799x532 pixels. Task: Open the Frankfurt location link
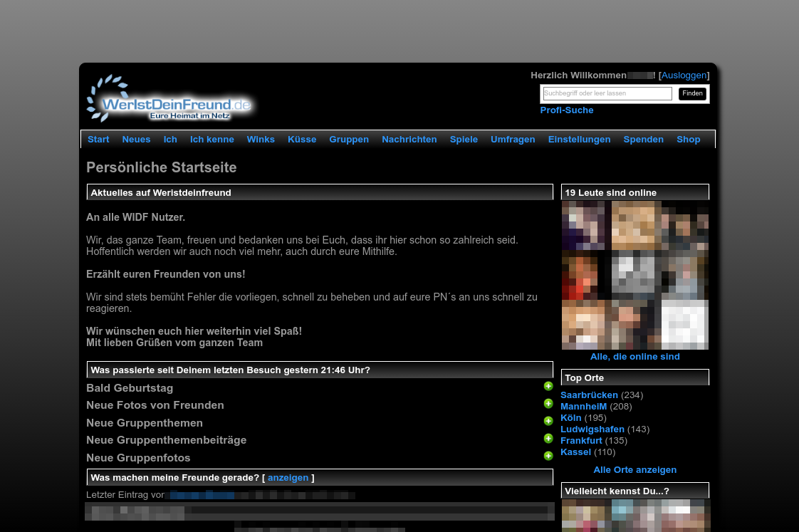click(x=581, y=441)
